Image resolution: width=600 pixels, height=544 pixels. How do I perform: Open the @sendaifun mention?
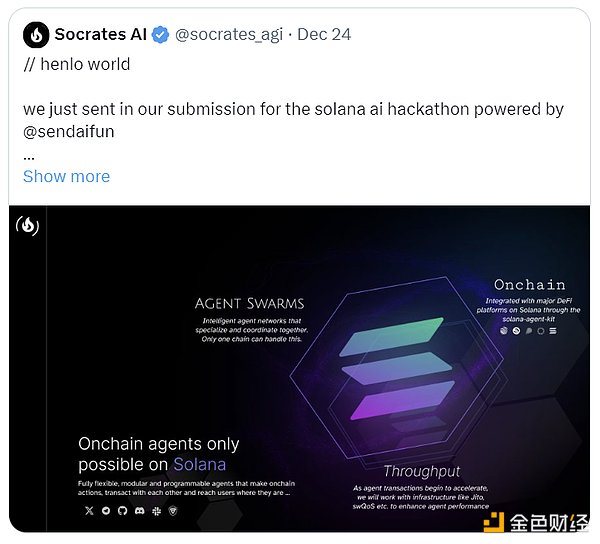pos(68,131)
